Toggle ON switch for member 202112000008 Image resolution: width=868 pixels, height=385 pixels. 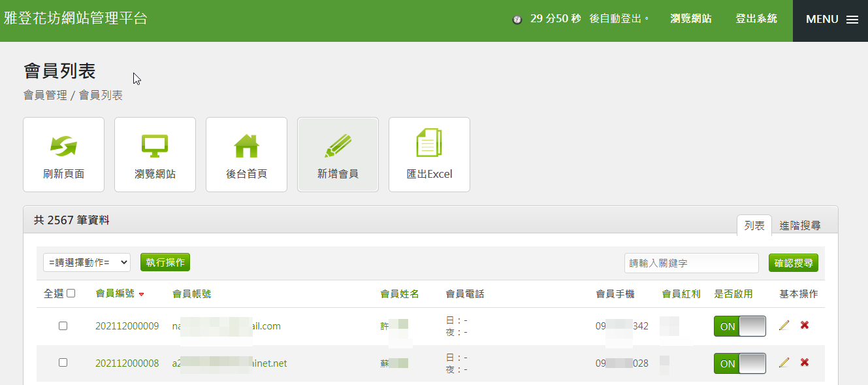click(740, 363)
